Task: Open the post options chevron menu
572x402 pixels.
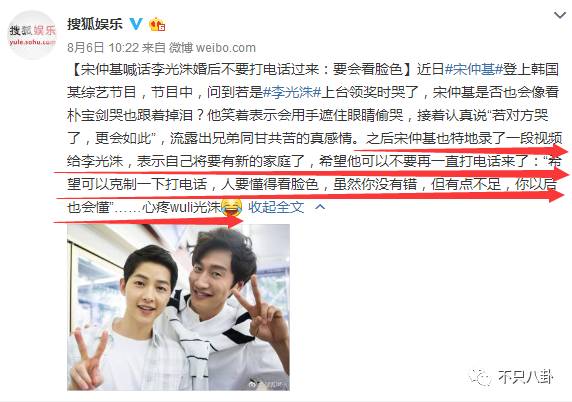Action: pos(560,15)
